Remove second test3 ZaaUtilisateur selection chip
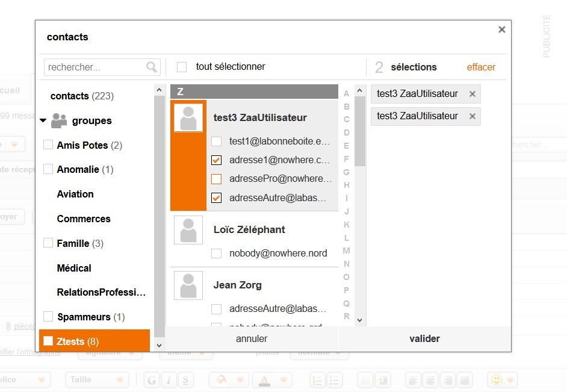567x392 pixels. [x=472, y=116]
